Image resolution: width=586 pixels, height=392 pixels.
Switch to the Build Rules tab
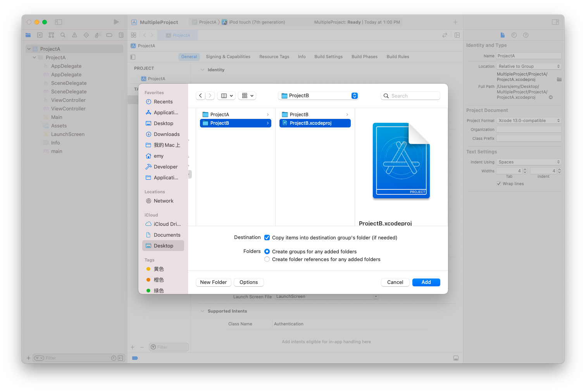(398, 57)
